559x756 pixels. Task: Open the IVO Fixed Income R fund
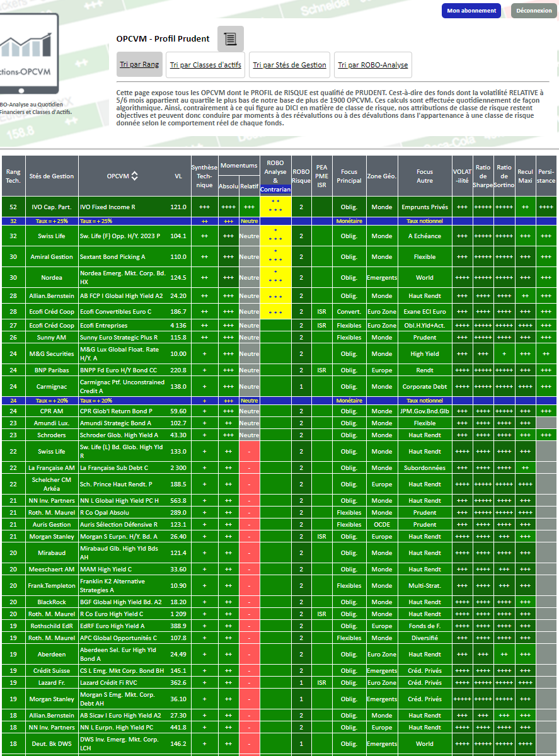tap(108, 207)
